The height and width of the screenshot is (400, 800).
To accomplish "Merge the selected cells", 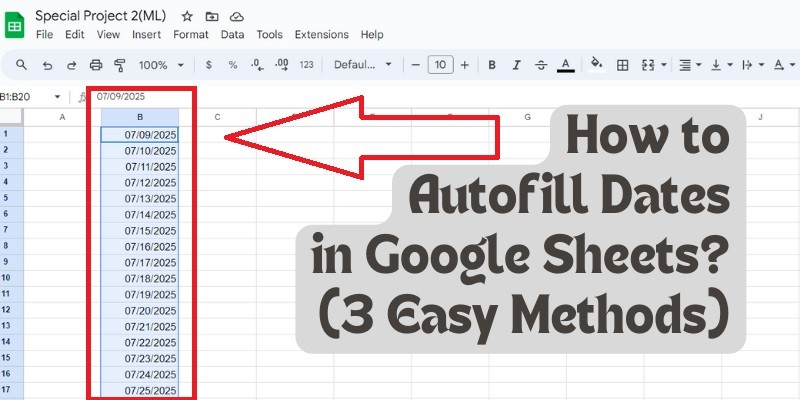I will pyautogui.click(x=648, y=65).
